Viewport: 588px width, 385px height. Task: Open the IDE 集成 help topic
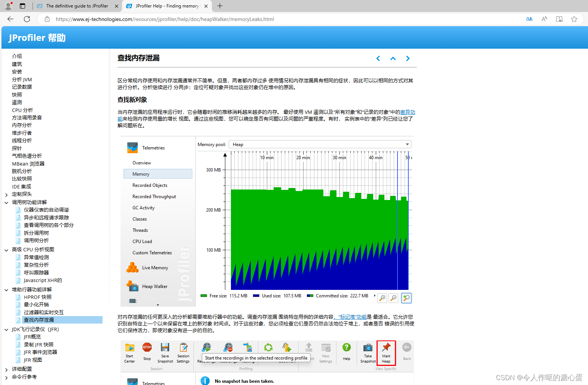coord(21,187)
